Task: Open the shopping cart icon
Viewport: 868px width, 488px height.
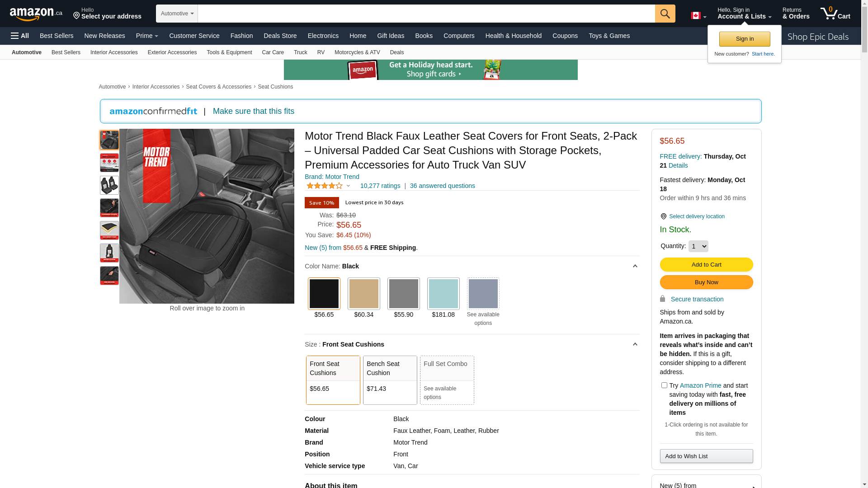Action: tap(835, 14)
